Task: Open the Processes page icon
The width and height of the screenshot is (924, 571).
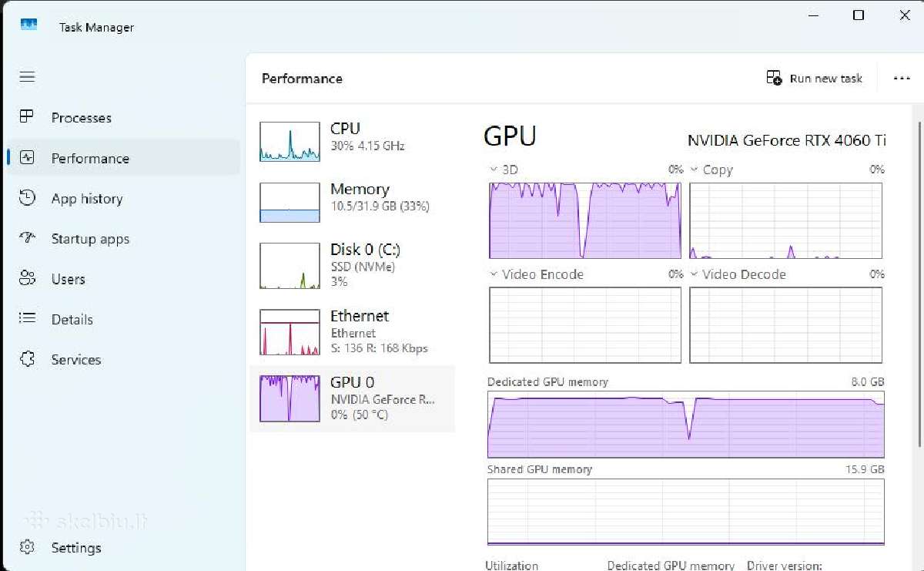Action: click(x=27, y=117)
